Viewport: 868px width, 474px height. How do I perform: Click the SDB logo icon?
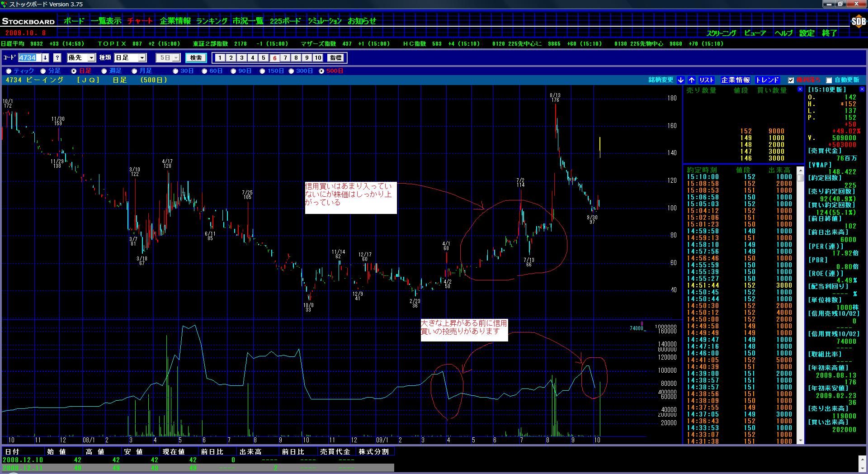point(858,21)
